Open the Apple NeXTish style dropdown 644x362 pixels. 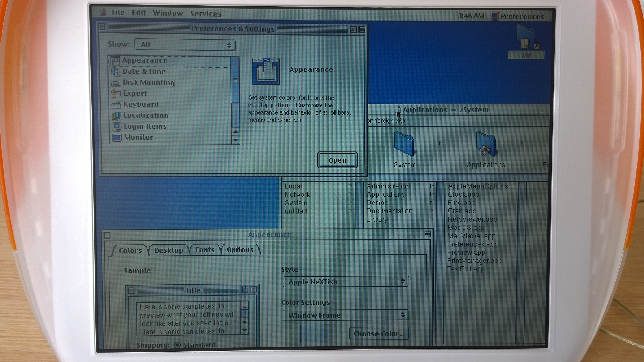(346, 282)
